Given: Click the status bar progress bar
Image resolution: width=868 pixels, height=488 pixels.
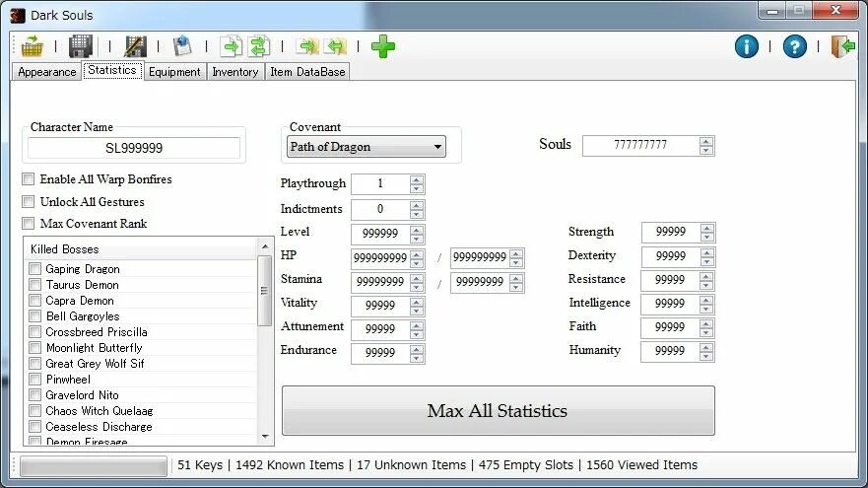Looking at the screenshot, I should 93,466.
